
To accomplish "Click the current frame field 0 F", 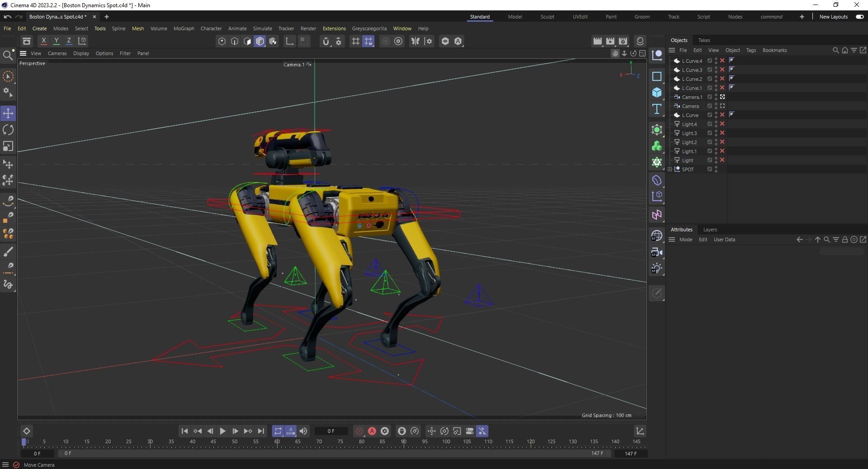I will (x=331, y=431).
